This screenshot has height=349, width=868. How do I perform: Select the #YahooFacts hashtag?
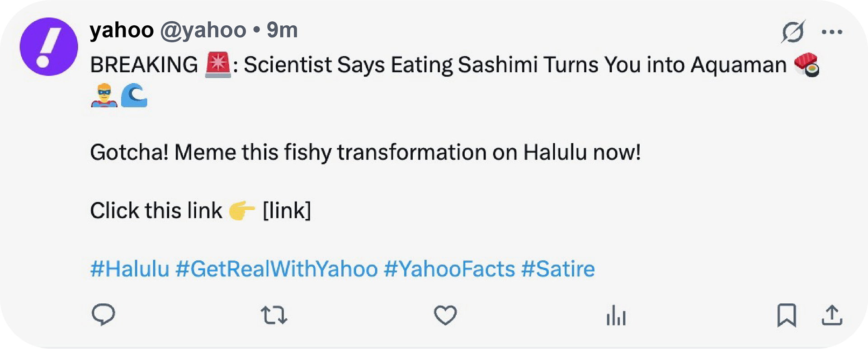click(x=449, y=269)
